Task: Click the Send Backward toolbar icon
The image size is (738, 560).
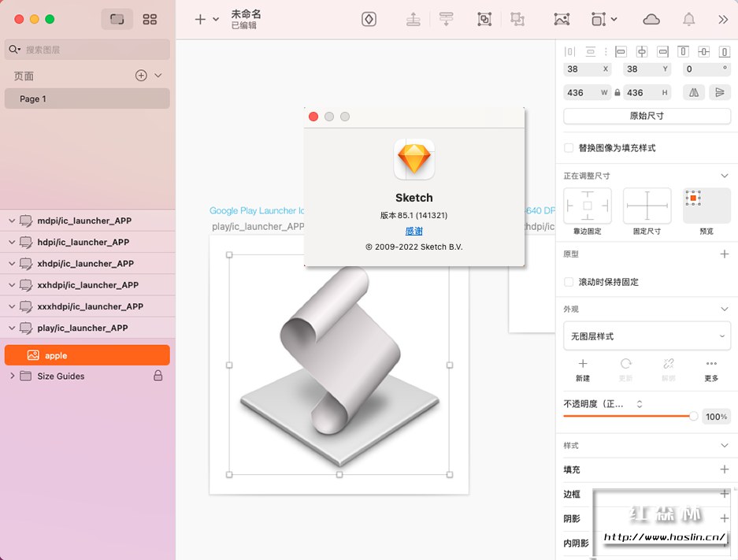Action: click(x=446, y=19)
